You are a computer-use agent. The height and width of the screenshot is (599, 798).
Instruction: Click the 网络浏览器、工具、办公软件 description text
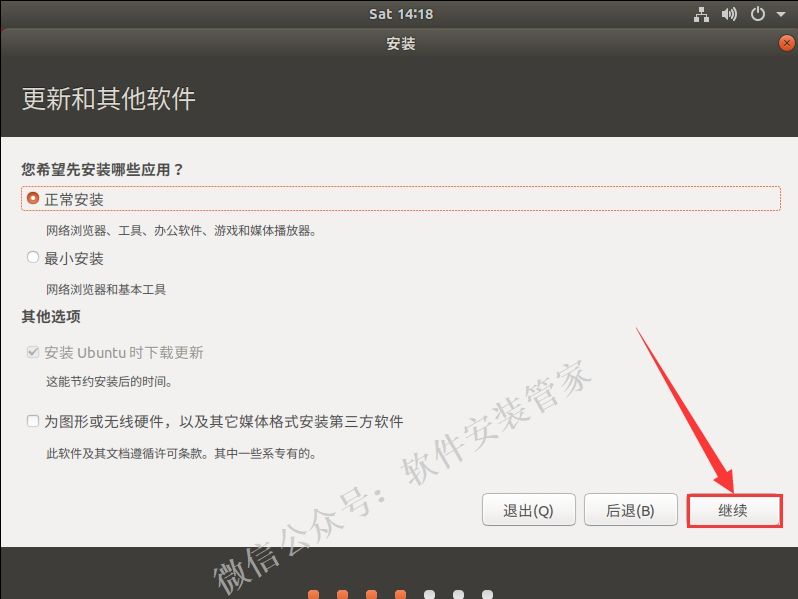pos(181,231)
